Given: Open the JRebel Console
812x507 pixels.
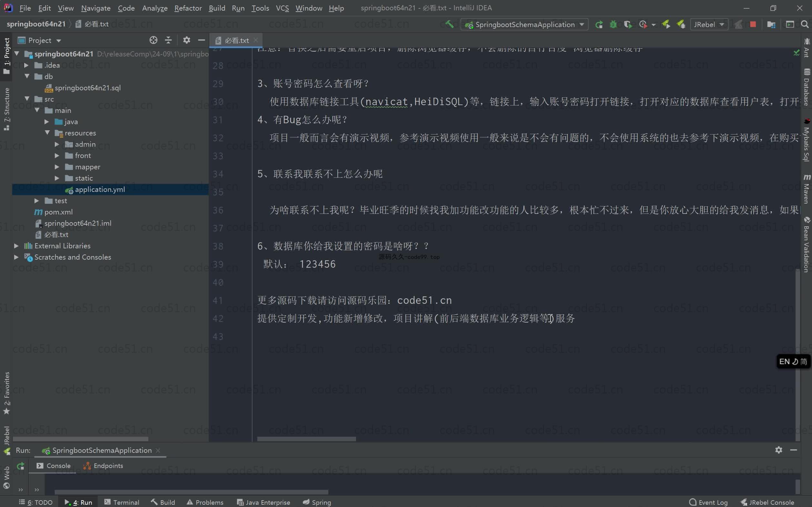Looking at the screenshot, I should [x=767, y=502].
